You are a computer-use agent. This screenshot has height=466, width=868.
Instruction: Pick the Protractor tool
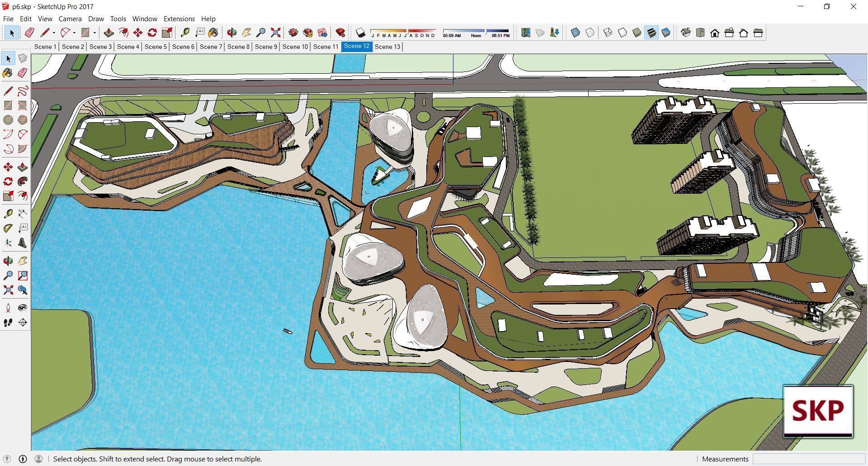[8, 228]
